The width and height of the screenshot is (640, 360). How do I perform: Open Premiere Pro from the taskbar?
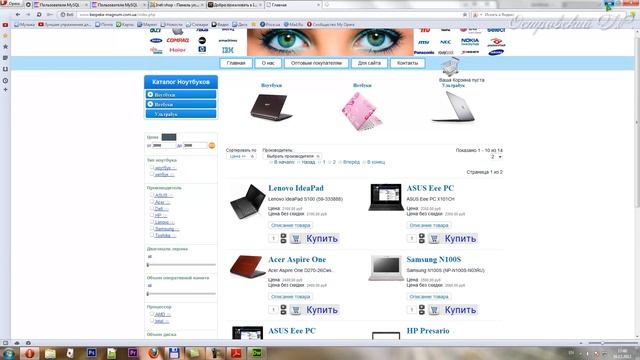tap(132, 353)
